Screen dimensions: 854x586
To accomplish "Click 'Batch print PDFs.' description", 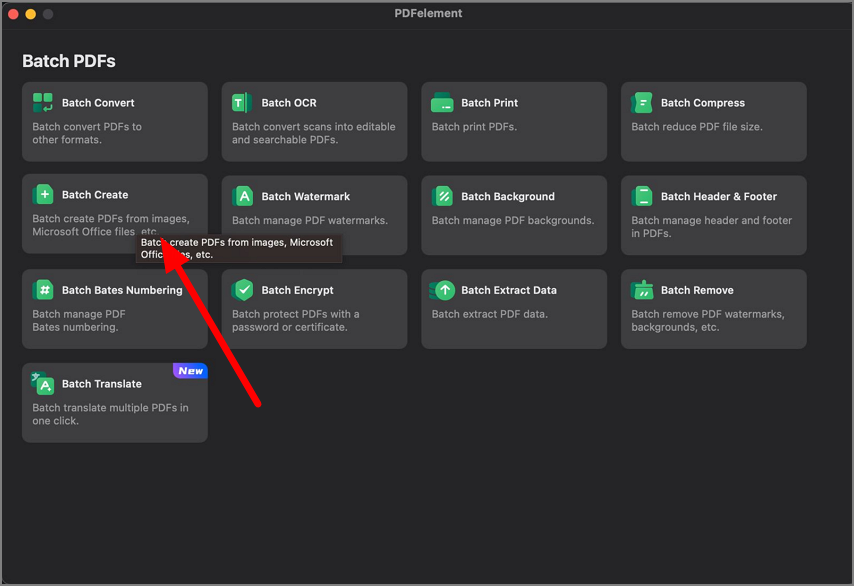I will point(474,127).
